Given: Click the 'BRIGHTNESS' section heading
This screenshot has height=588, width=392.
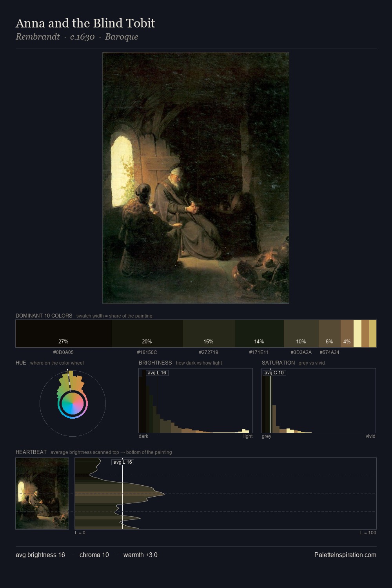Looking at the screenshot, I should [155, 363].
